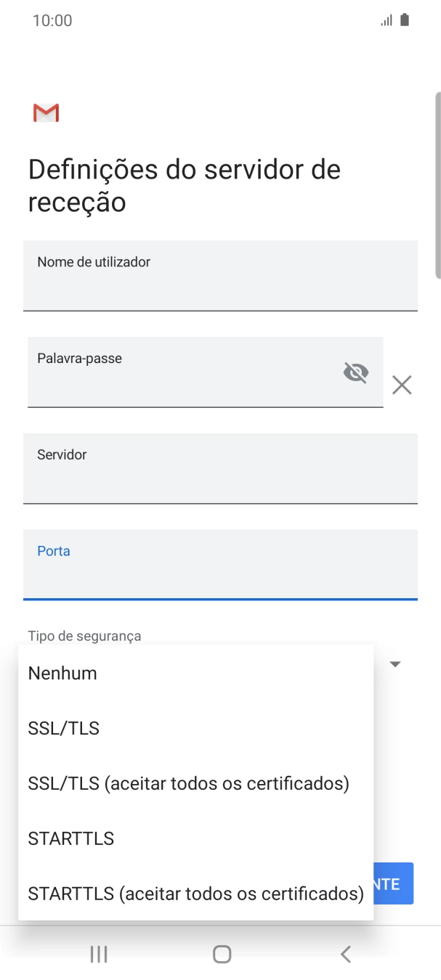The image size is (441, 980).
Task: Select STARTTLS as security type
Action: (x=70, y=838)
